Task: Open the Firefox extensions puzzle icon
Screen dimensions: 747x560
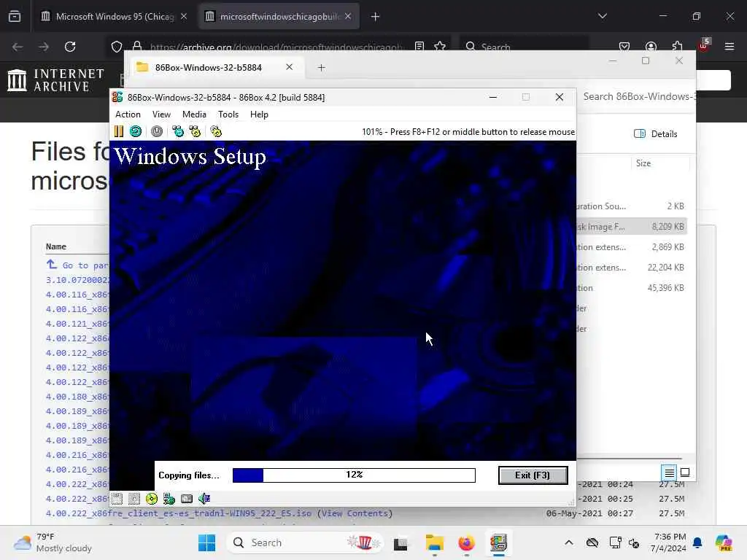Action: coord(677,47)
